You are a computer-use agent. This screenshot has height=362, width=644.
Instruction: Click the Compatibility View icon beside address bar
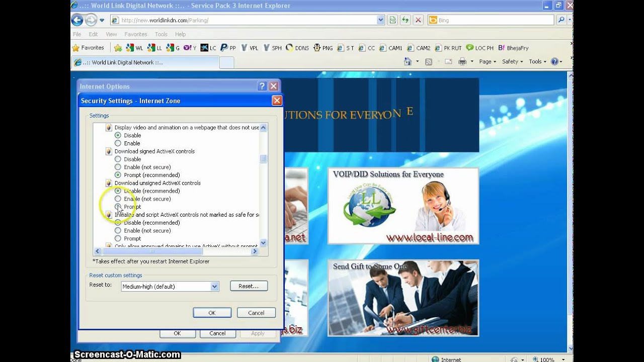pyautogui.click(x=392, y=20)
